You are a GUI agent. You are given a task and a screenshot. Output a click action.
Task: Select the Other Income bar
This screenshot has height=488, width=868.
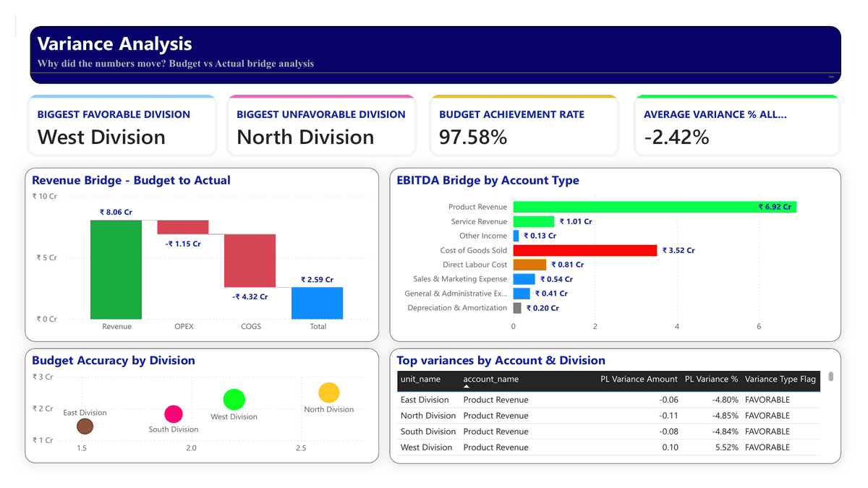pos(516,236)
